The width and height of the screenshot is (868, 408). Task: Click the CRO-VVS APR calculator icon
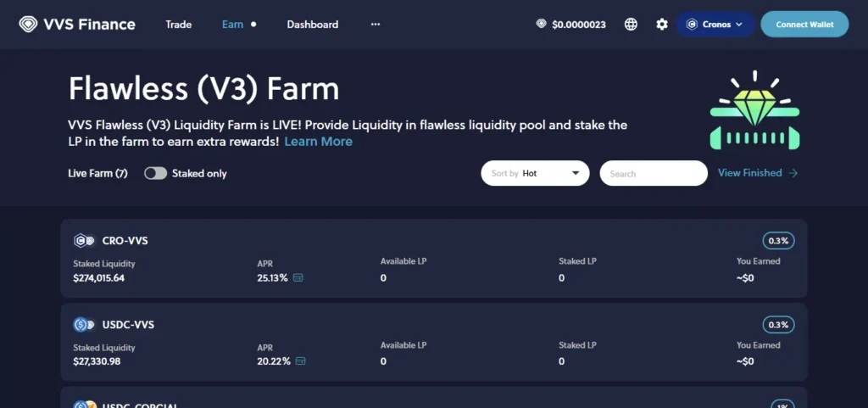[299, 278]
